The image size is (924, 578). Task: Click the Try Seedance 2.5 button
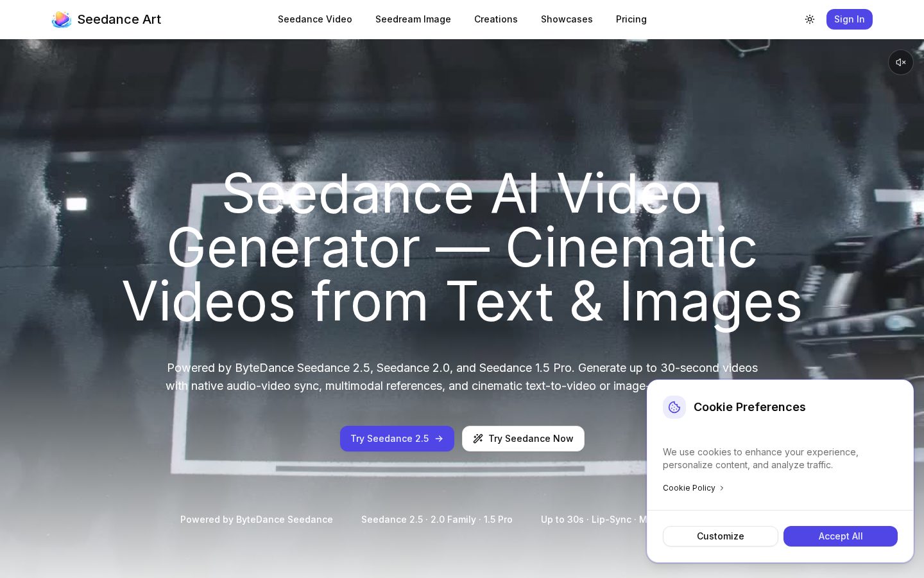point(397,439)
